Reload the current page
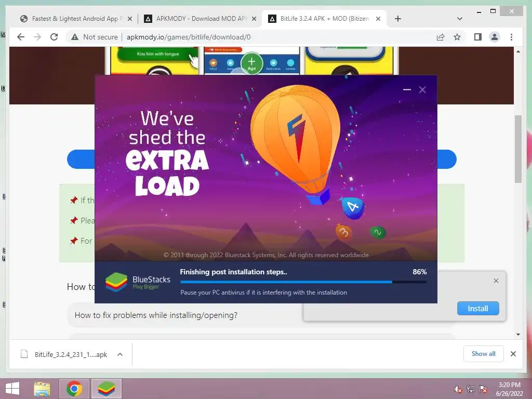 pos(54,37)
